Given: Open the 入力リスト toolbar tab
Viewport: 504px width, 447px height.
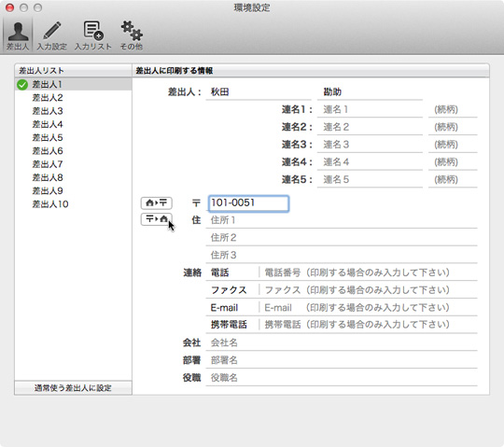Looking at the screenshot, I should pyautogui.click(x=93, y=35).
